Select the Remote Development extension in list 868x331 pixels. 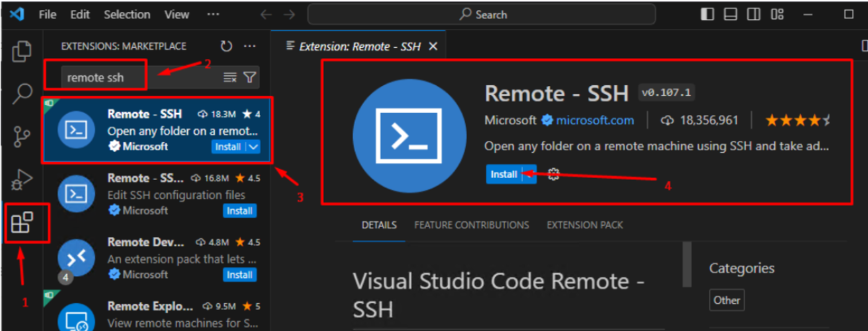157,258
